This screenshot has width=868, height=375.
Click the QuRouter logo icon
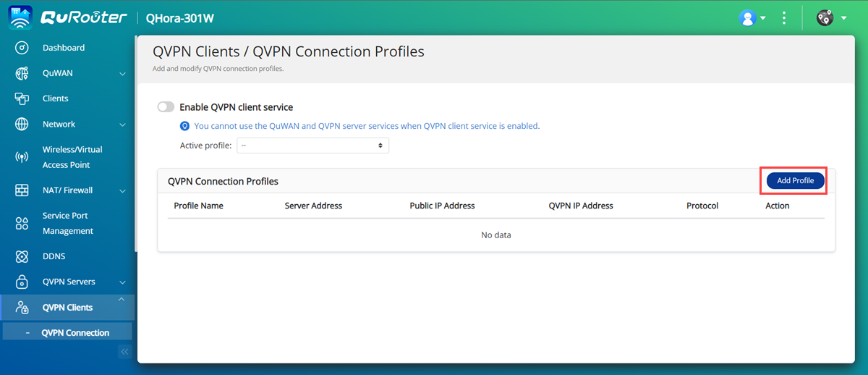click(20, 18)
